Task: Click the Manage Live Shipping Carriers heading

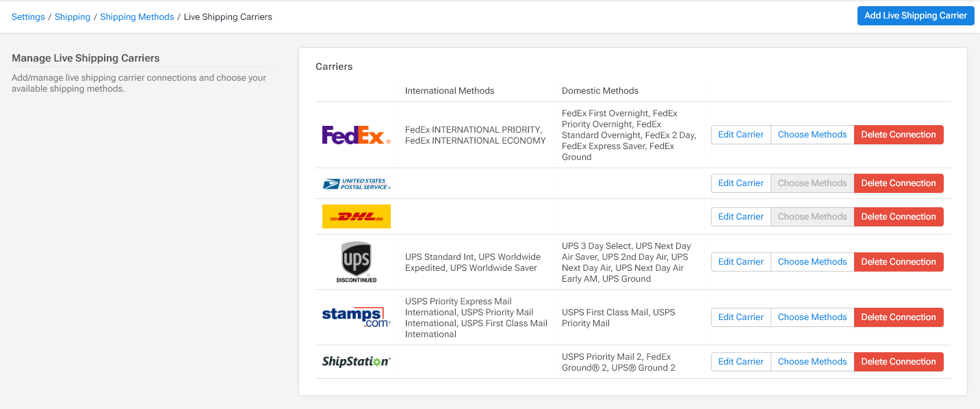Action: pos(86,58)
